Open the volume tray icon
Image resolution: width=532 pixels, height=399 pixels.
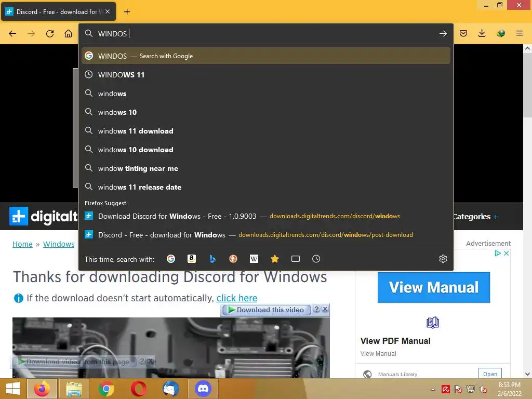[x=483, y=389]
